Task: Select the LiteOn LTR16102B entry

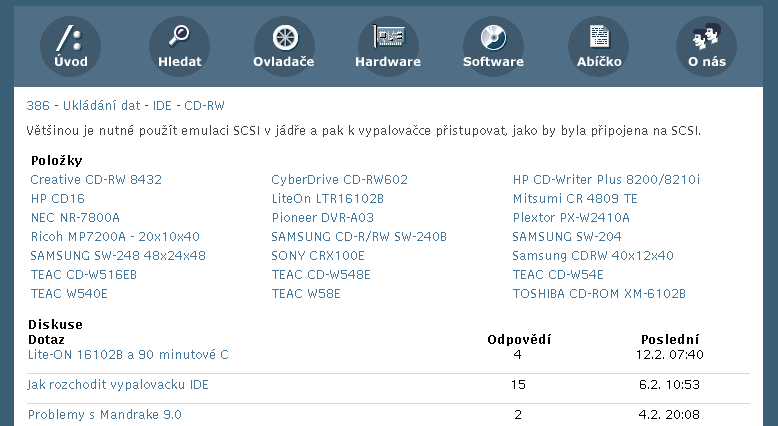Action: point(328,199)
